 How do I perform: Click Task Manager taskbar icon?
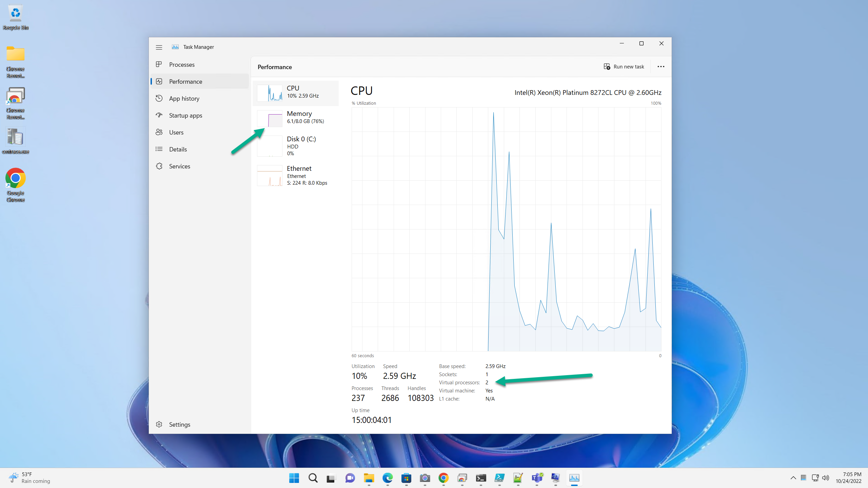pos(574,478)
